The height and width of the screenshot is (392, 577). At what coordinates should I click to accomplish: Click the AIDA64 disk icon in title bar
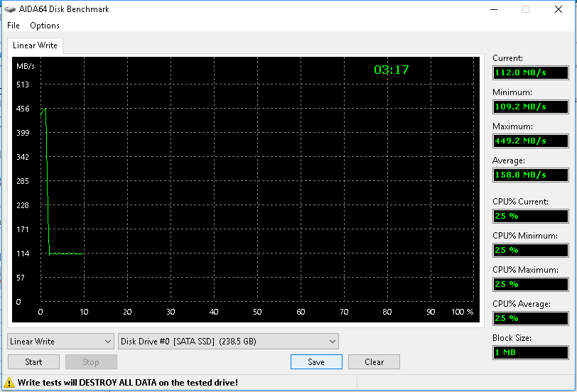coord(10,9)
